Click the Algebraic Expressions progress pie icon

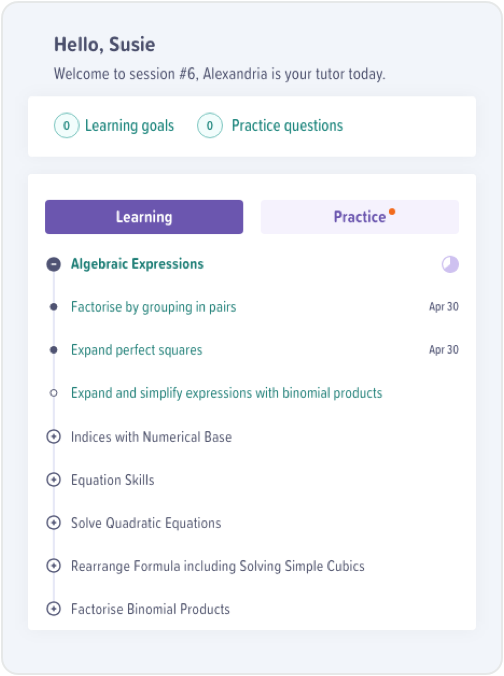pos(450,264)
